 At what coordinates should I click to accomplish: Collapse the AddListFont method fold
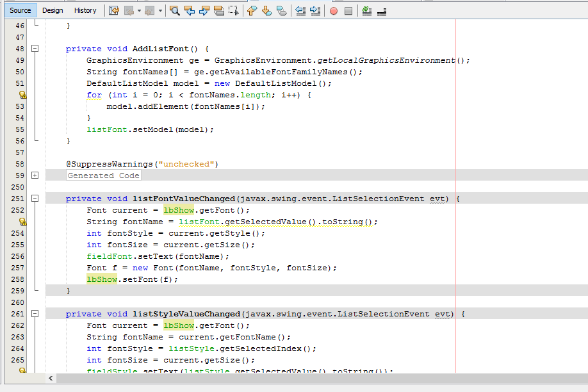(35, 48)
